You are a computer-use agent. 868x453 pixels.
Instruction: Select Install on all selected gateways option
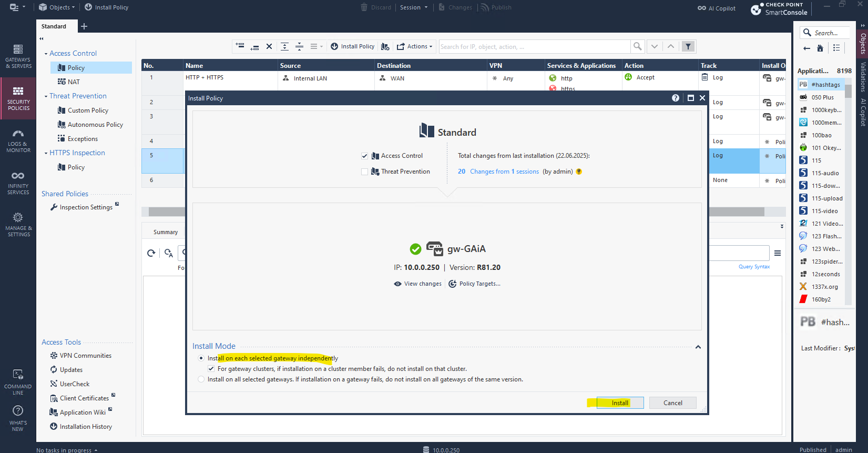click(x=201, y=379)
